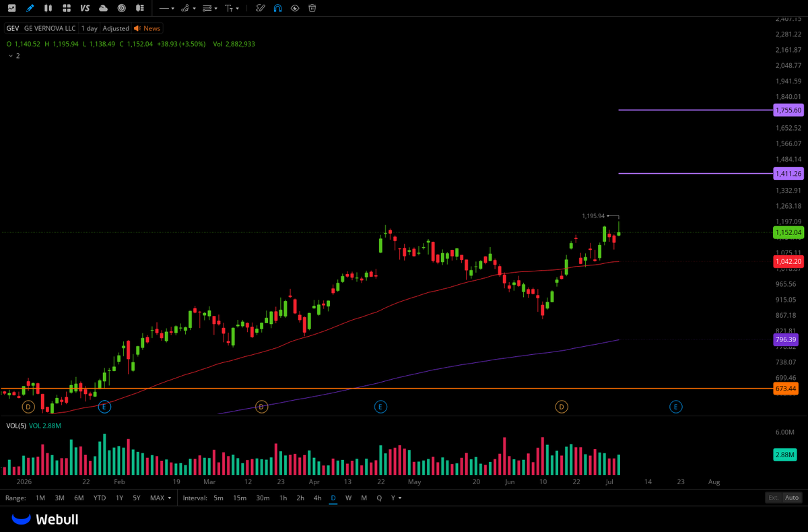Click the 1 day interval label
Viewport: 808px width, 532px height.
(x=90, y=28)
